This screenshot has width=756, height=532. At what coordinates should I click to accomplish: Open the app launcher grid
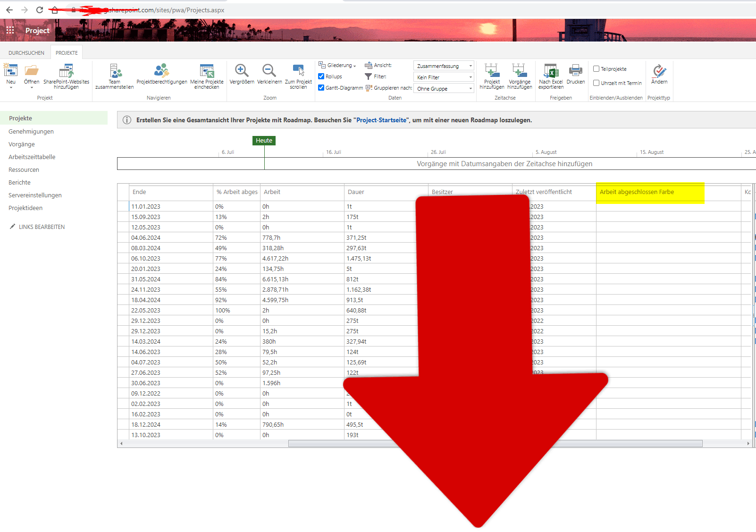(x=10, y=30)
